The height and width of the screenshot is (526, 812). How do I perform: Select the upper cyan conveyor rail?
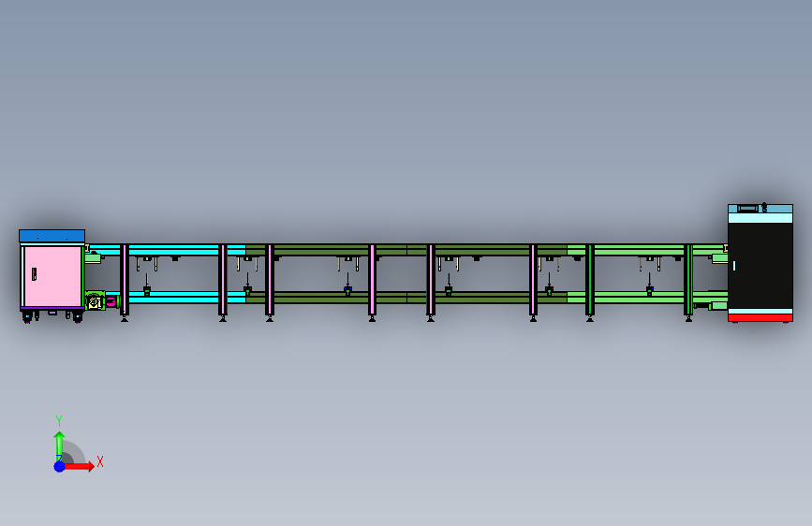point(169,250)
